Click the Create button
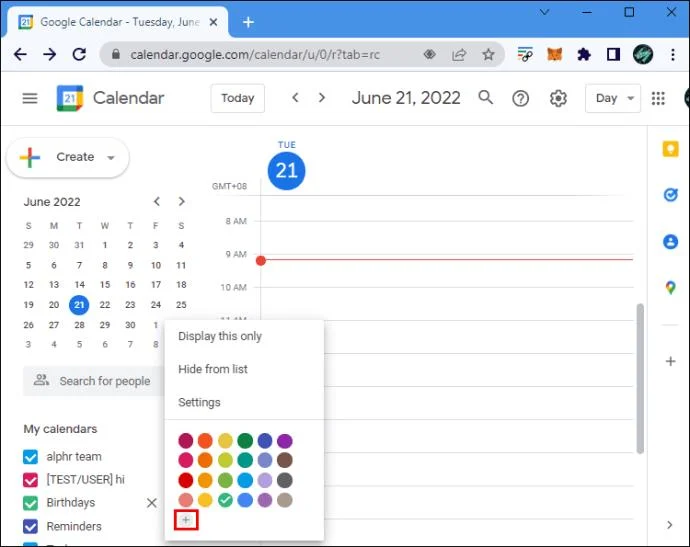This screenshot has width=690, height=547. [x=68, y=158]
